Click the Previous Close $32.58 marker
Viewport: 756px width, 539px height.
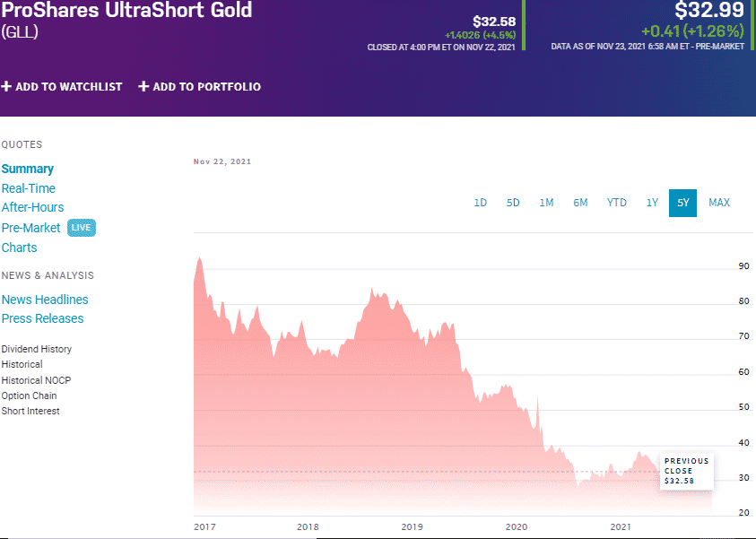coord(686,469)
